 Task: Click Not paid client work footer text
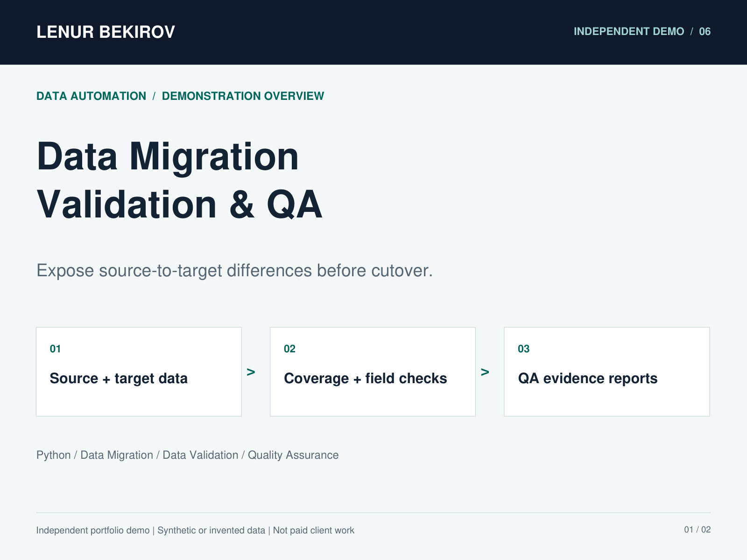pyautogui.click(x=314, y=531)
